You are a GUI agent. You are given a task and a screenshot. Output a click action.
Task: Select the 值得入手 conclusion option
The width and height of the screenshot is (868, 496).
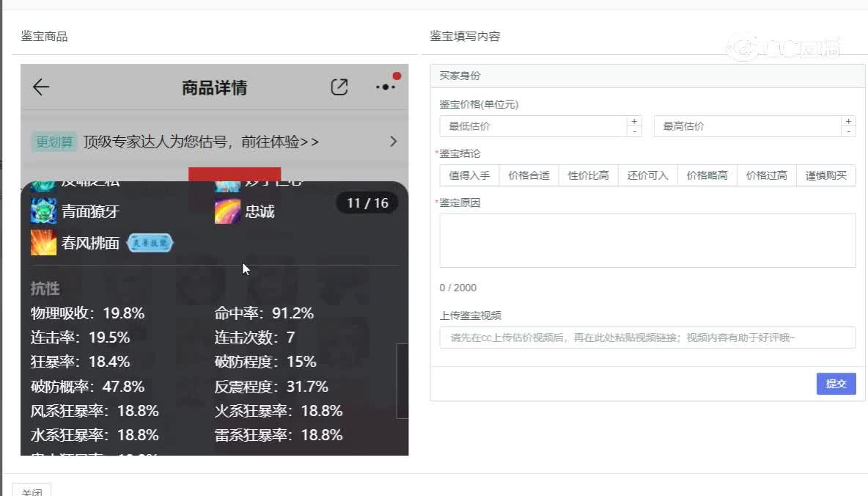[469, 175]
